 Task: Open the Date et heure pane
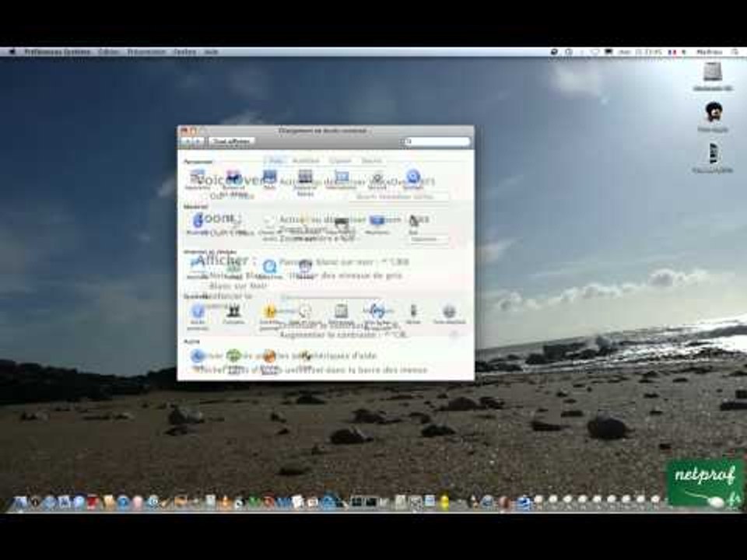(x=305, y=314)
